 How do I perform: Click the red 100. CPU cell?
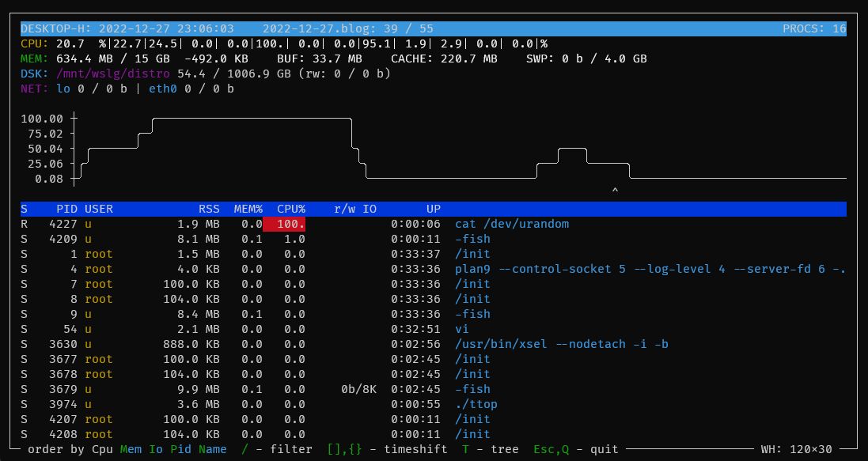[287, 224]
